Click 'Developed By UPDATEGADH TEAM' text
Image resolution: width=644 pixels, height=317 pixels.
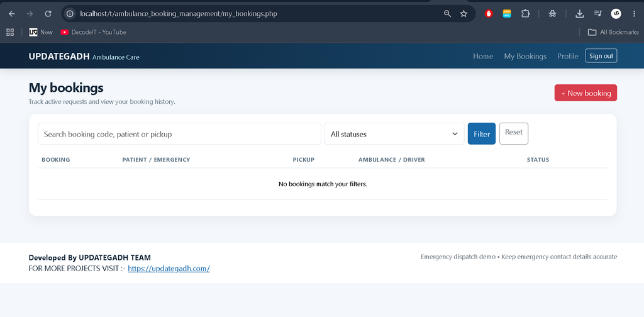tap(90, 258)
